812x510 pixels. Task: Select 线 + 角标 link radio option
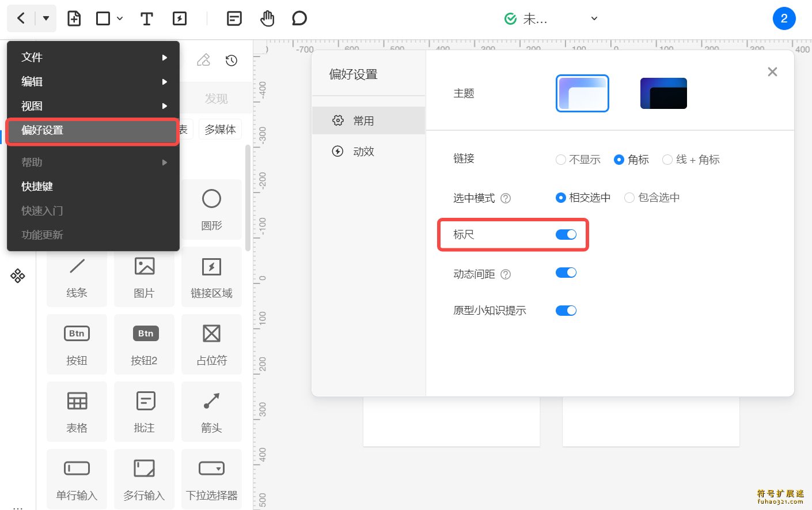pyautogui.click(x=691, y=160)
